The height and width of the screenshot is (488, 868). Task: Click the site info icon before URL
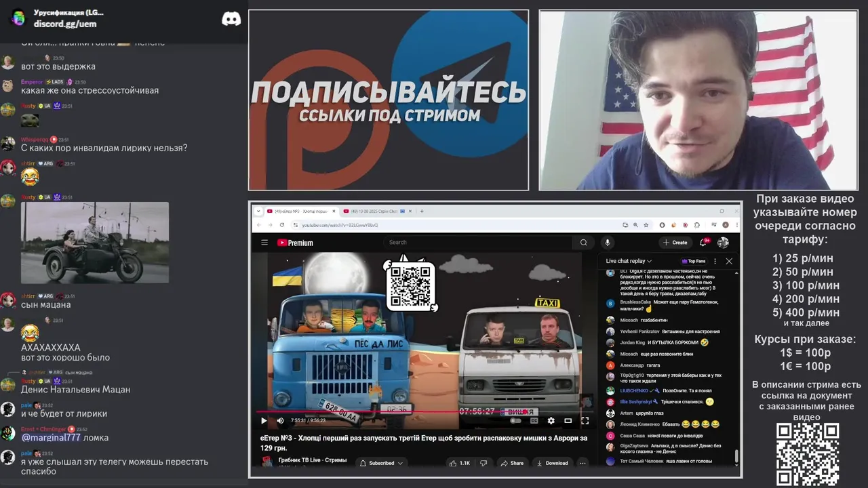[296, 225]
